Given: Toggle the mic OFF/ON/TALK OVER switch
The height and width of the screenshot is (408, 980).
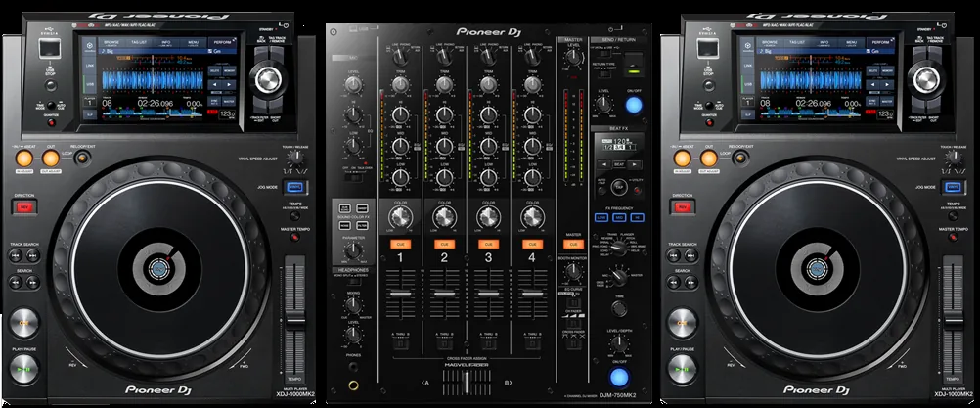Looking at the screenshot, I should click(x=353, y=177).
